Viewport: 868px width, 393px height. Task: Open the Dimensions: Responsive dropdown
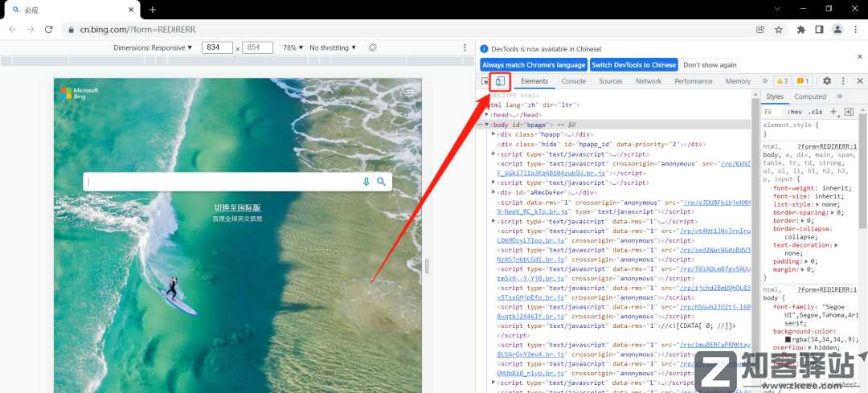pos(154,48)
